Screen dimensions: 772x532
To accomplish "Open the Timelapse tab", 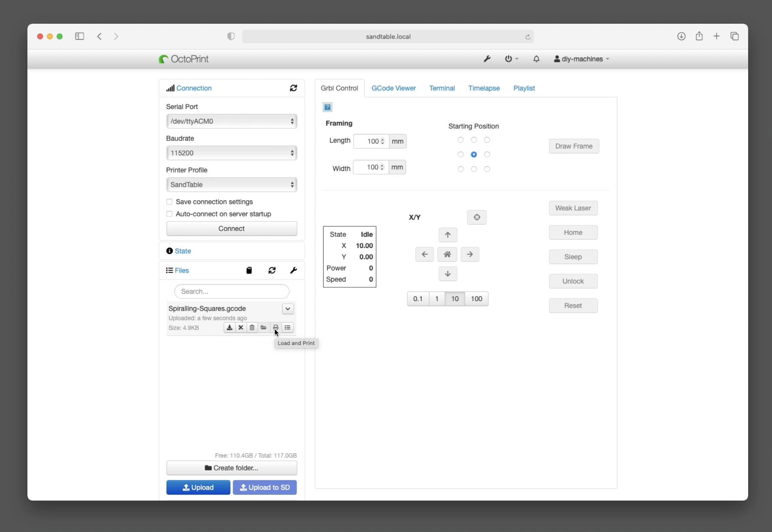I will tap(484, 88).
